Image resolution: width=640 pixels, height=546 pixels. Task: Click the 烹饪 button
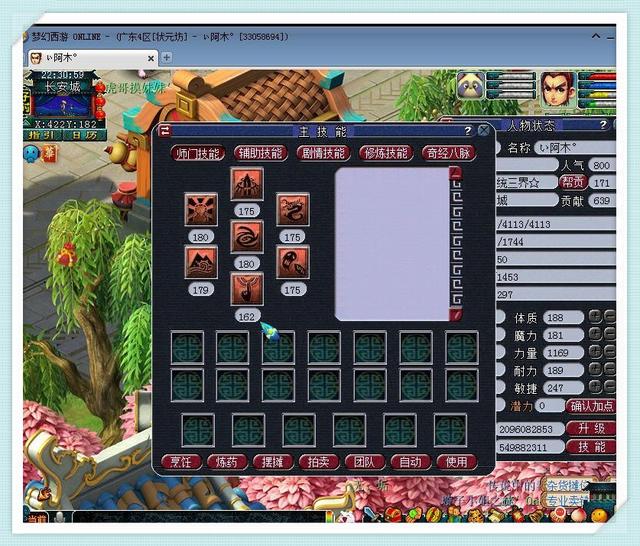(181, 462)
